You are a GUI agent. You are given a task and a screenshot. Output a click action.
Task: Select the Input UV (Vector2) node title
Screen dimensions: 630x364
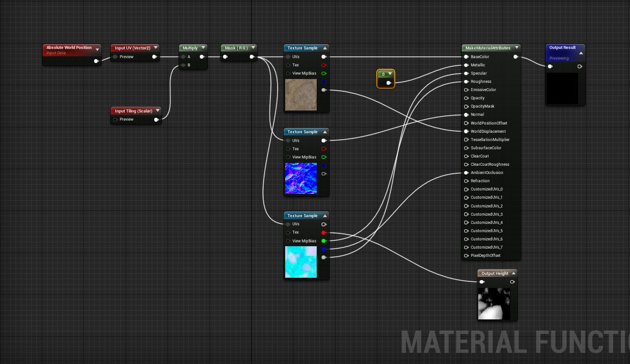[x=132, y=48]
